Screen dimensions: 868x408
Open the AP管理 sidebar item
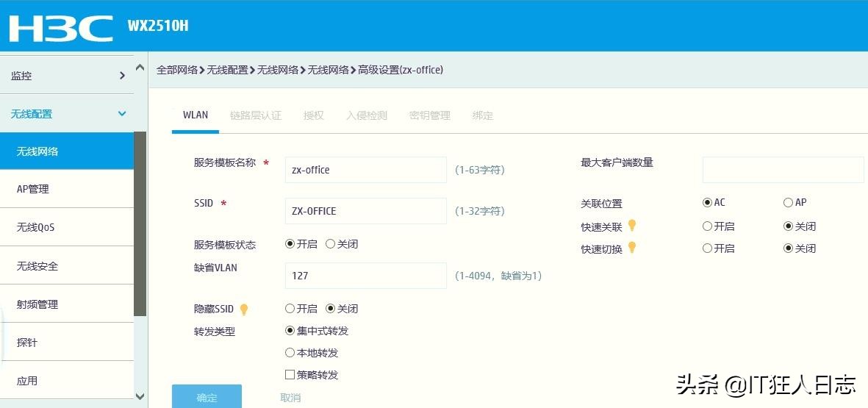(66, 189)
